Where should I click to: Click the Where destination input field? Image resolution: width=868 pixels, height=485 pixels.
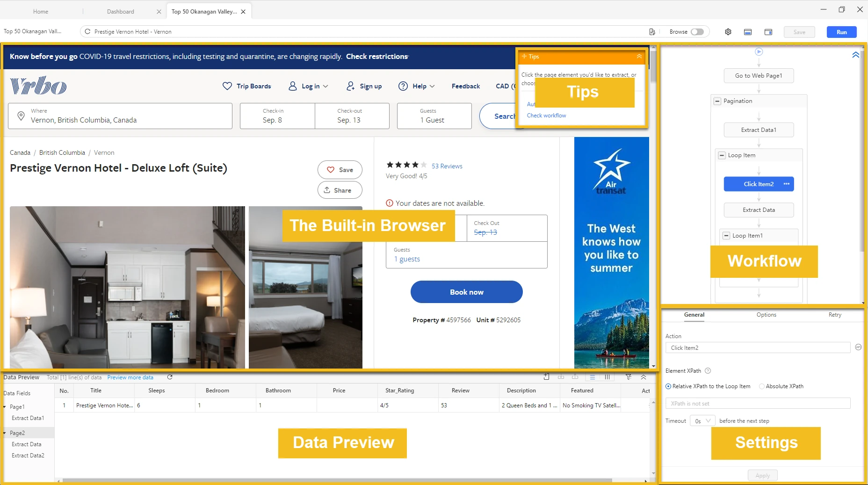click(x=120, y=116)
